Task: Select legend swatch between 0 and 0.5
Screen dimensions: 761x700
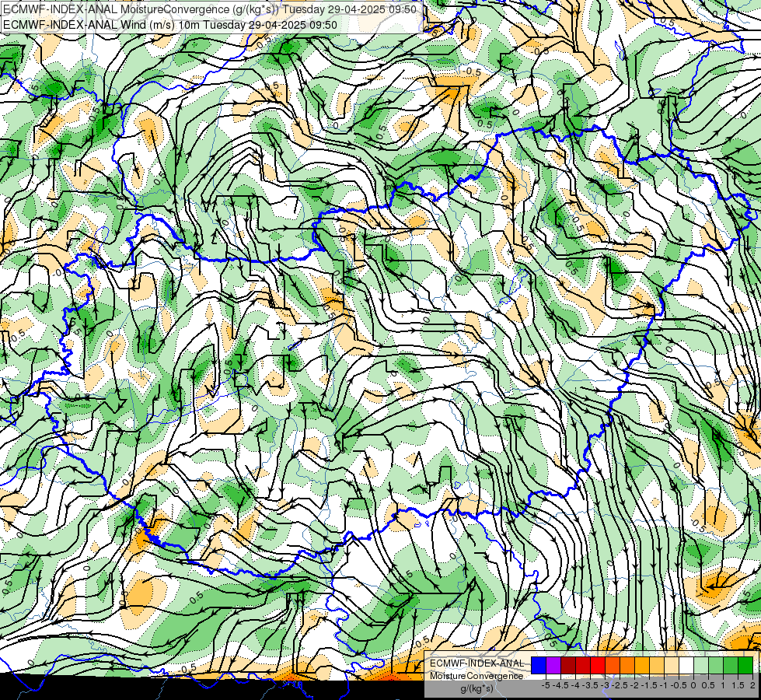Action: coord(701,666)
